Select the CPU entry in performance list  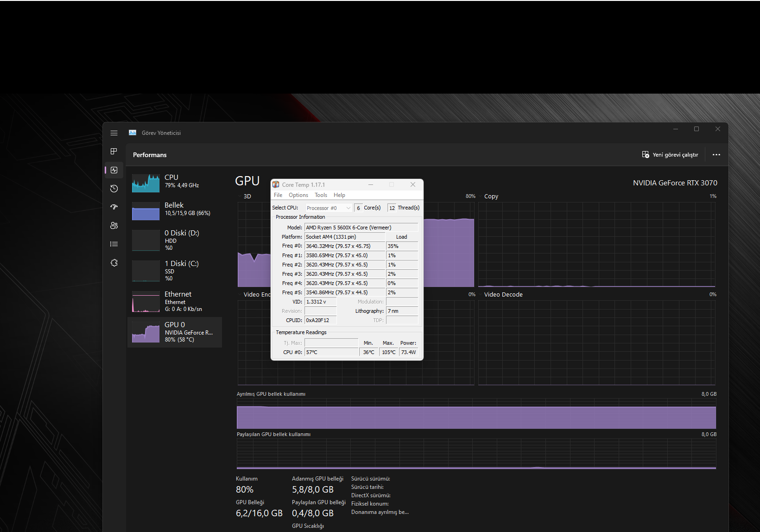[175, 182]
